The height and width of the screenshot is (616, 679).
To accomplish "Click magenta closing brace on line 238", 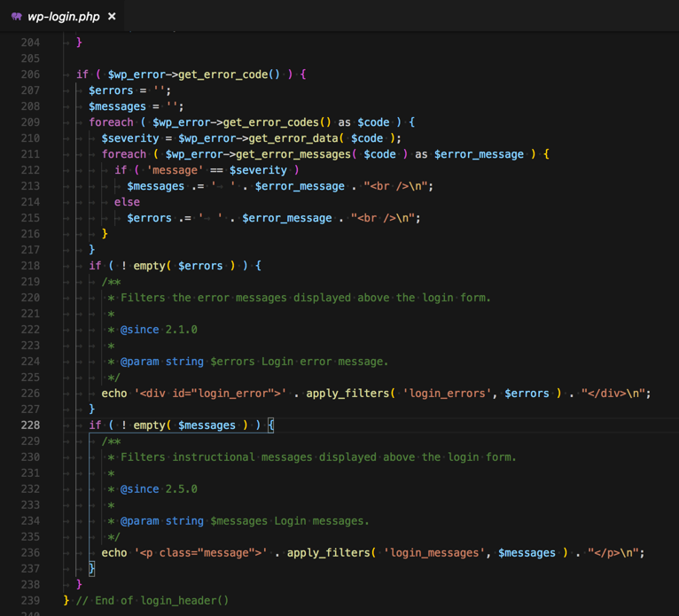I will pos(79,585).
